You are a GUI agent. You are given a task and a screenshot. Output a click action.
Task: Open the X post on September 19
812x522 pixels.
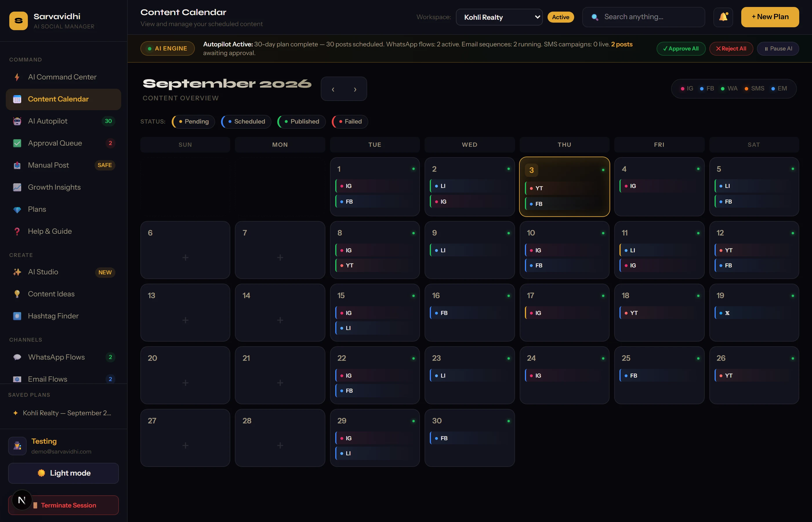754,313
